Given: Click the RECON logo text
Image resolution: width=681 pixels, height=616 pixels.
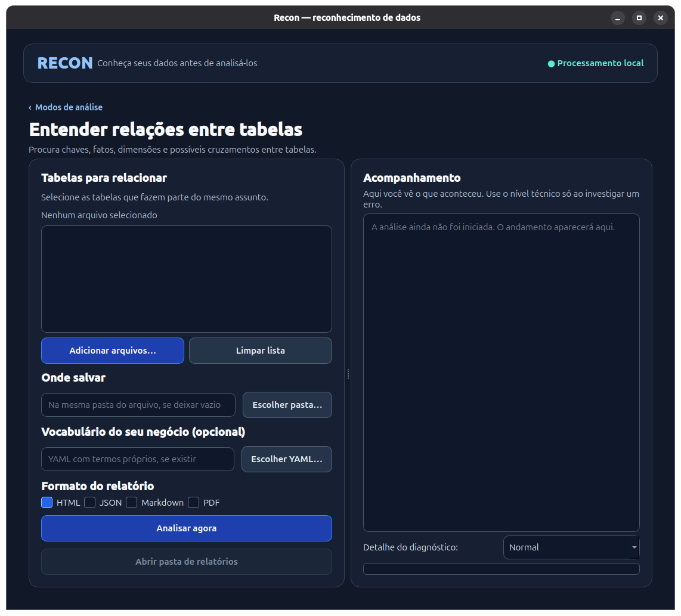Looking at the screenshot, I should pos(65,63).
